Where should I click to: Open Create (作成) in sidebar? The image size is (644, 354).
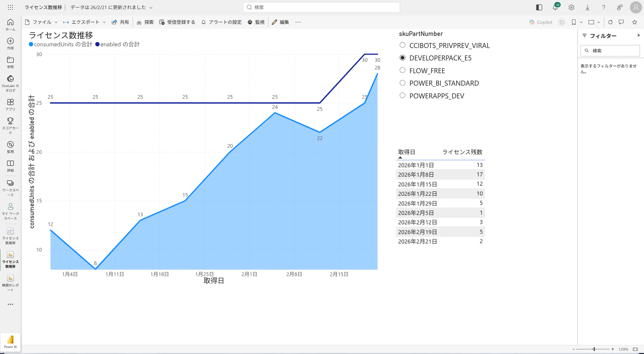click(10, 43)
